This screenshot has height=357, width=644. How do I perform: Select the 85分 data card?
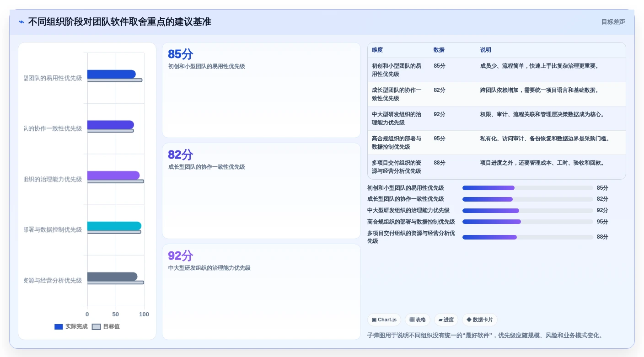click(x=261, y=90)
